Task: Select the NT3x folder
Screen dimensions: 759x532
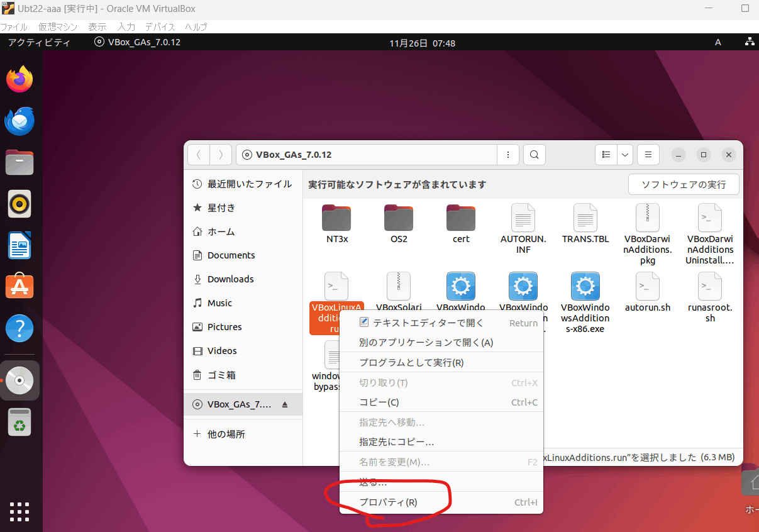Action: (x=336, y=224)
